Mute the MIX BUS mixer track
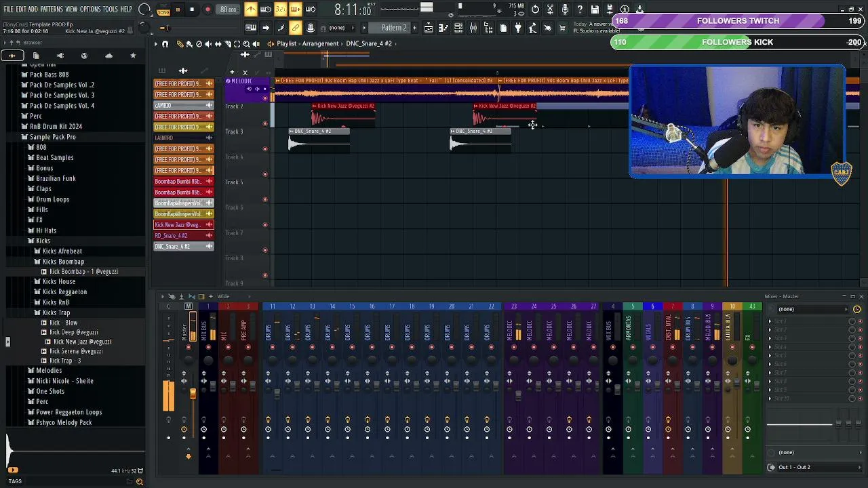This screenshot has height=488, width=868. (x=208, y=347)
